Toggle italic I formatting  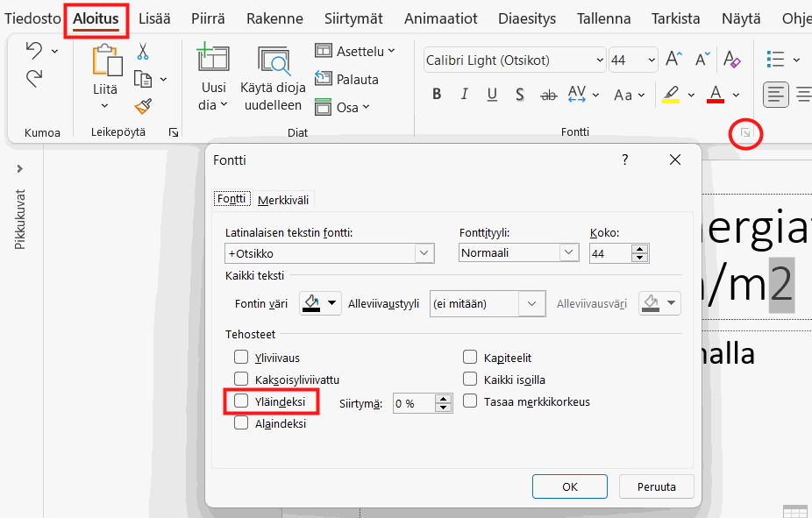[465, 94]
